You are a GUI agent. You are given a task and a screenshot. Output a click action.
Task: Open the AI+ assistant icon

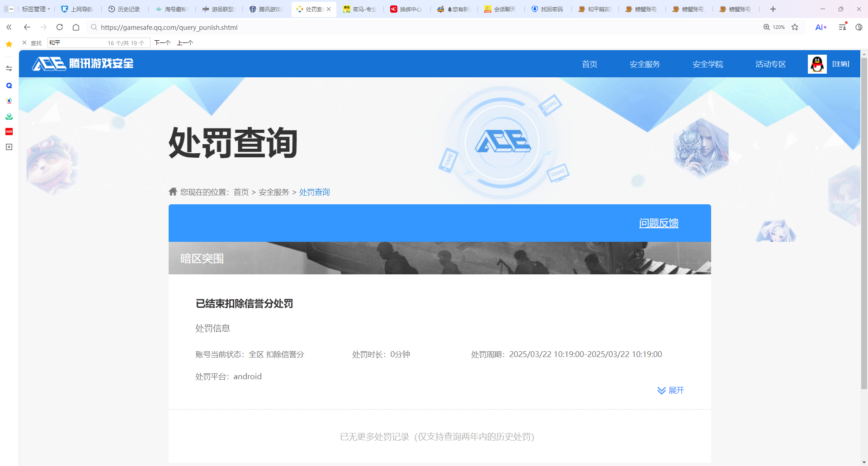821,27
